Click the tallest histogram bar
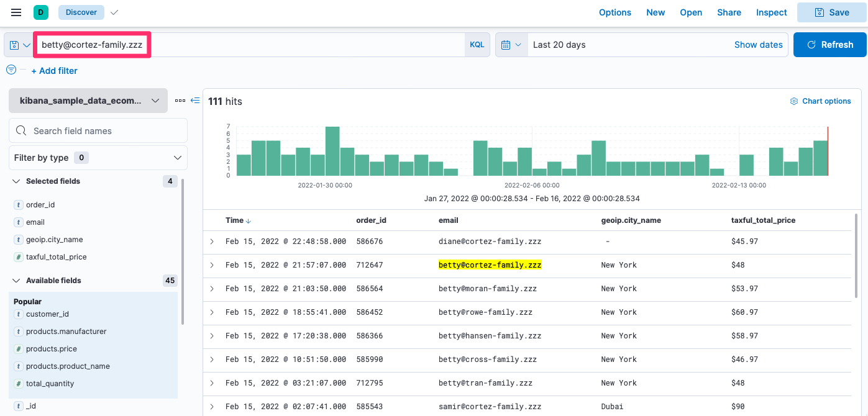Viewport: 868px width, 416px height. (x=332, y=151)
